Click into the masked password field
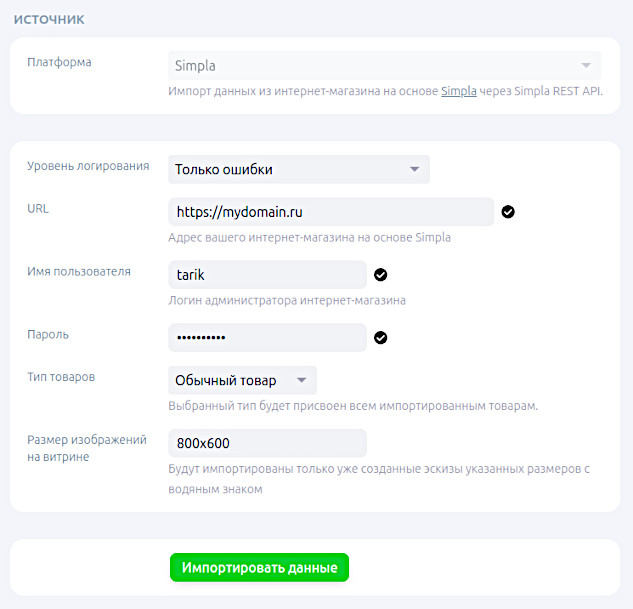 pyautogui.click(x=267, y=338)
